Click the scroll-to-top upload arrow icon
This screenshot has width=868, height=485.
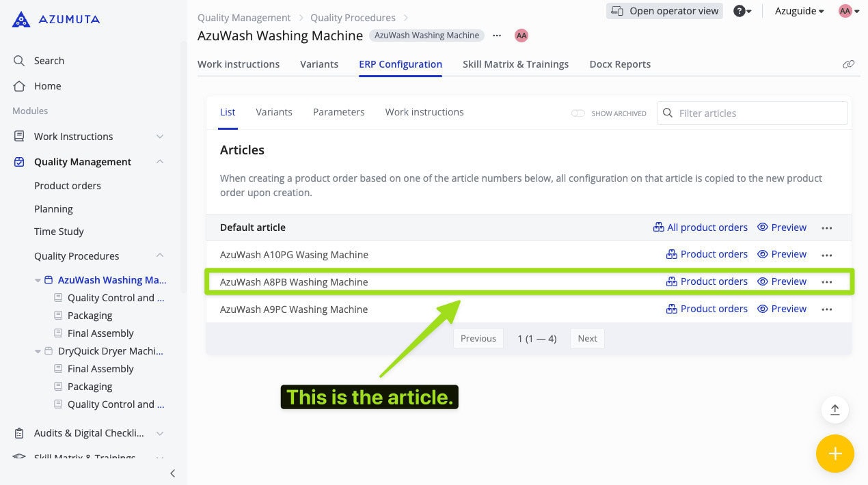coord(835,410)
